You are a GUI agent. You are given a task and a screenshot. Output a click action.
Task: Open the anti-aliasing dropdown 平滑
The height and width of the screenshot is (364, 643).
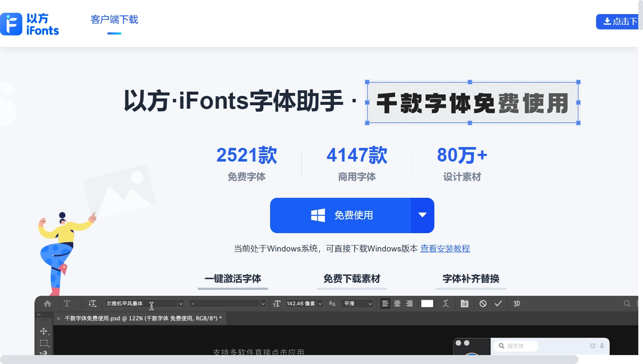tap(358, 303)
